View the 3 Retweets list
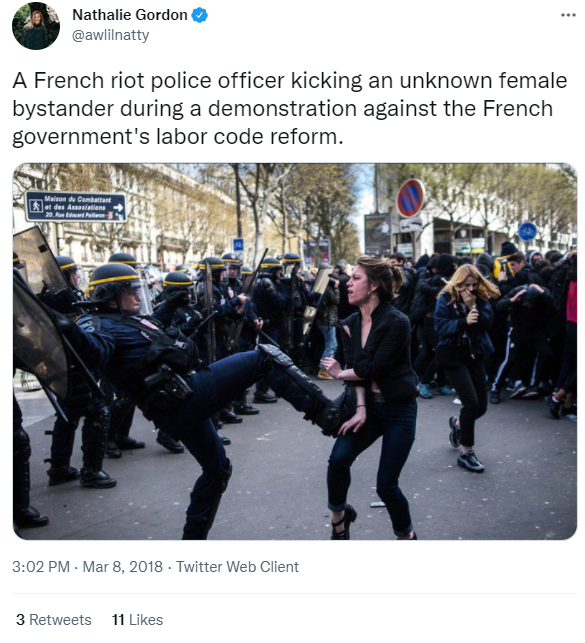 54,620
